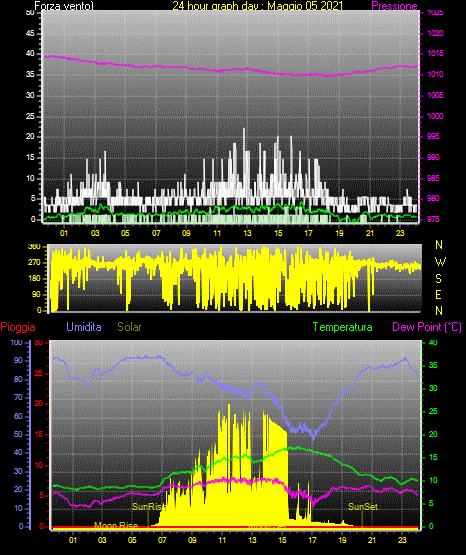Click the olive 'Solar' legend label
This screenshot has width=466, height=555.
(x=130, y=327)
